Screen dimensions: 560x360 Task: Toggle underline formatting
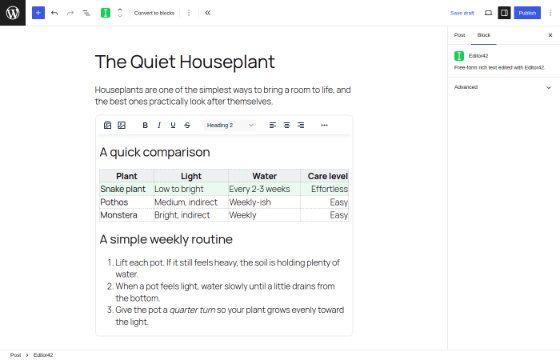coord(173,125)
